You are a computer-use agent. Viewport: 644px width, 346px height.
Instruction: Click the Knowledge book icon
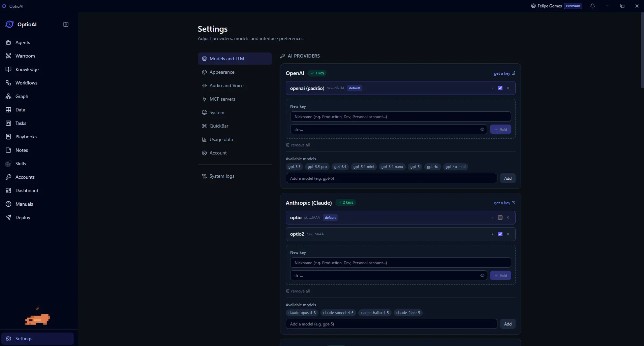click(x=8, y=69)
